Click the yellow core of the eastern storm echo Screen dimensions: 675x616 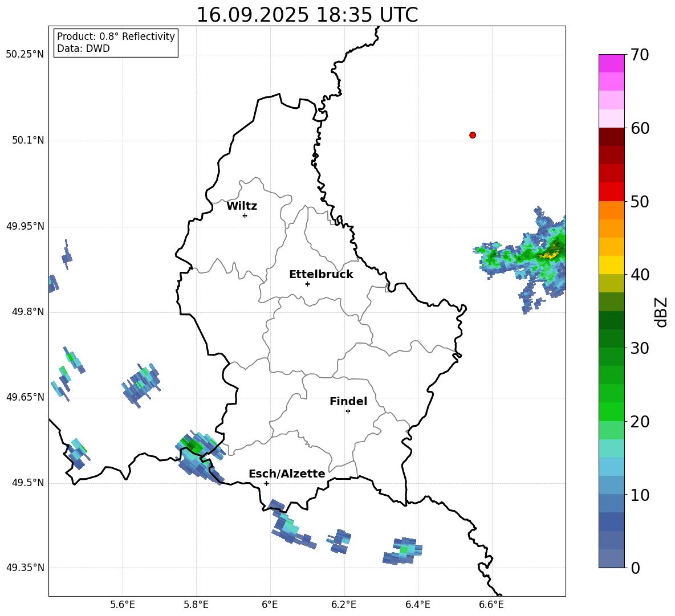click(550, 255)
